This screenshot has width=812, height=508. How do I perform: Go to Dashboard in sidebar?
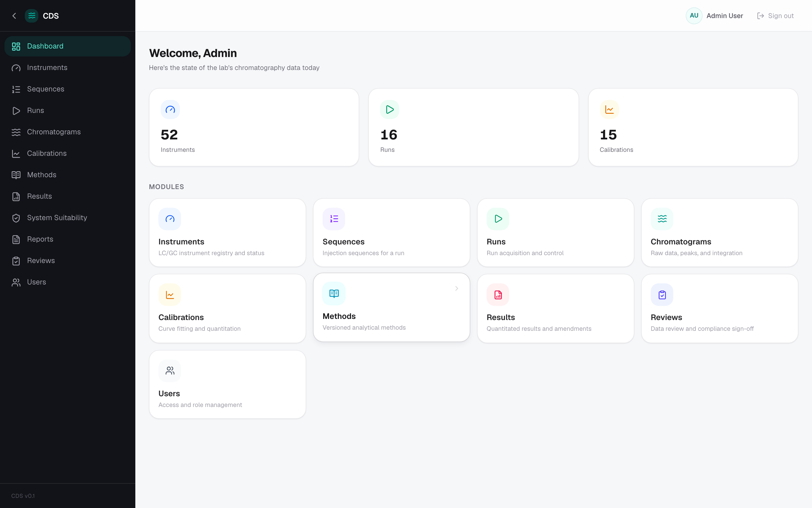(x=68, y=46)
